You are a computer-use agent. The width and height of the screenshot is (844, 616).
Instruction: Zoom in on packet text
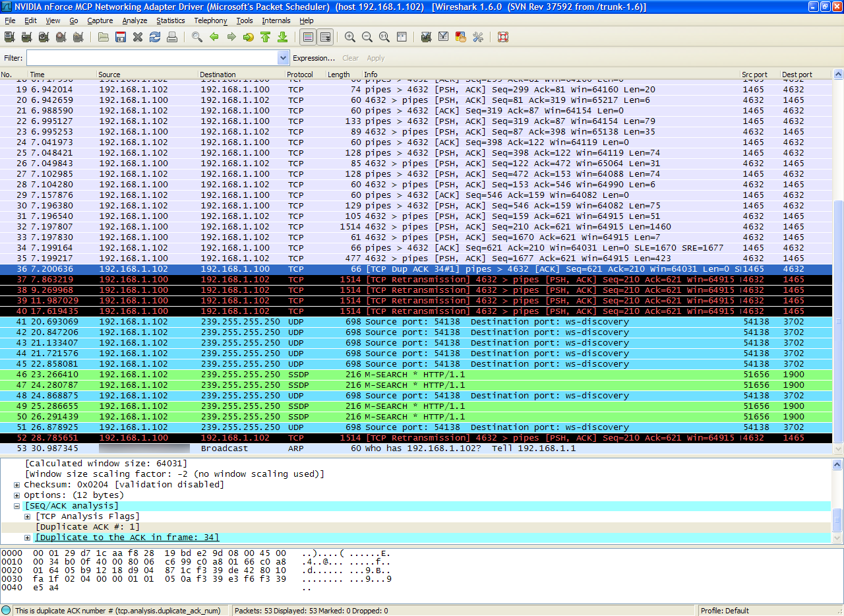tap(350, 37)
